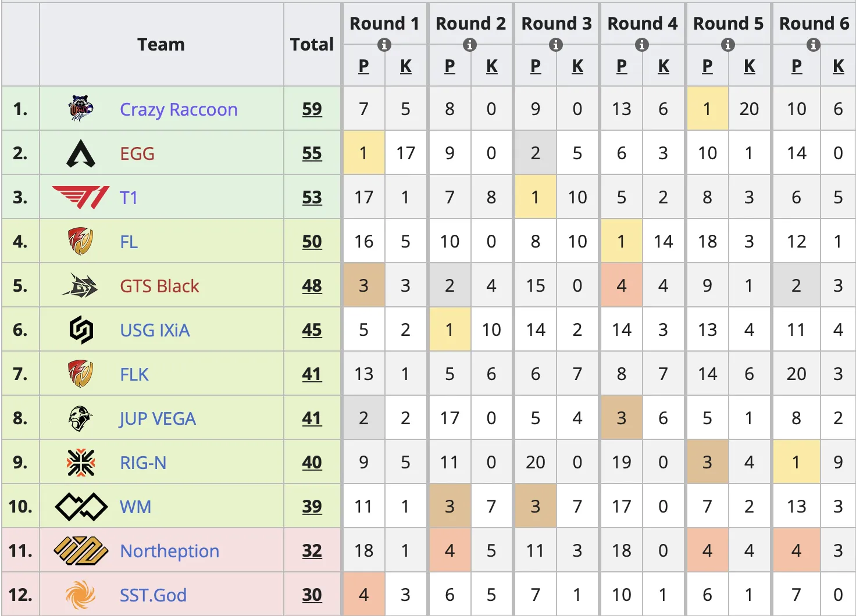Click the Round 4 info icon

click(642, 45)
